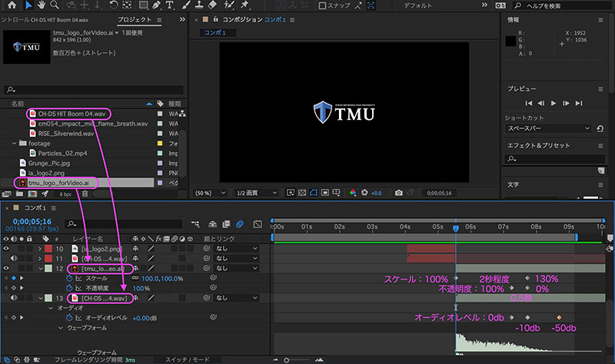The width and height of the screenshot is (615, 364).
Task: Select the Puppet Pin tool
Action: pyautogui.click(x=245, y=5)
